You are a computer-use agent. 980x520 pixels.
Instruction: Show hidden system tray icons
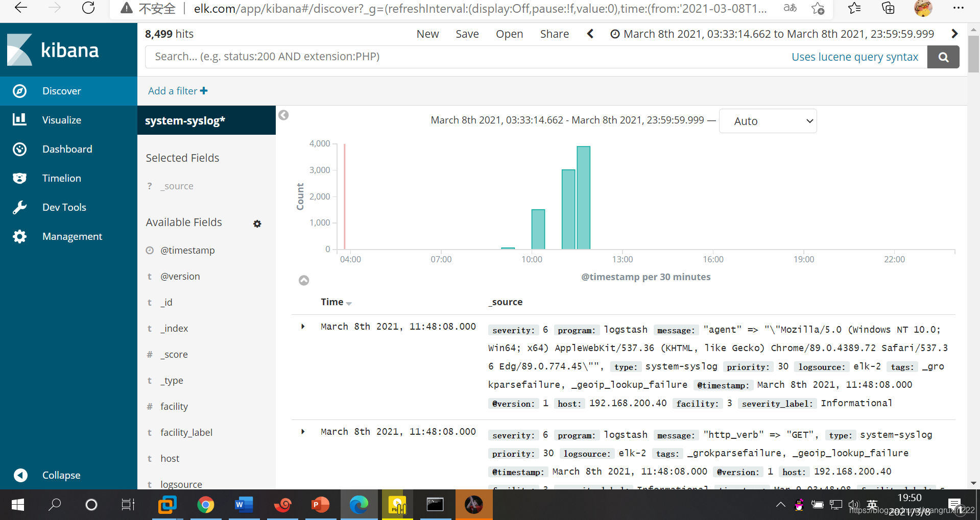pyautogui.click(x=780, y=505)
